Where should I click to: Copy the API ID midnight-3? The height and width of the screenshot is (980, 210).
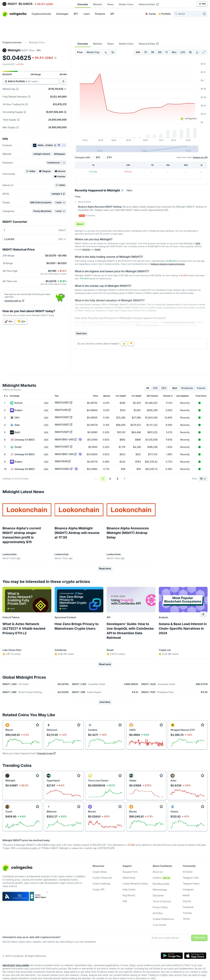pos(64,194)
